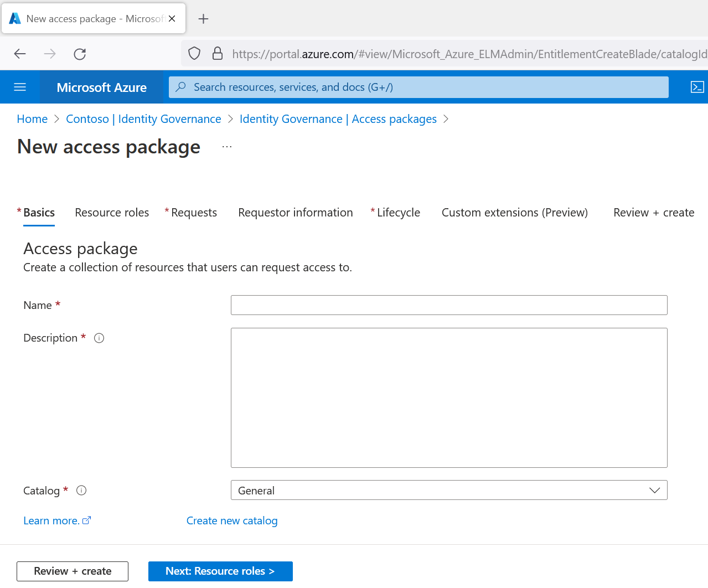
Task: Select the Lifecycle tab
Action: (x=398, y=213)
